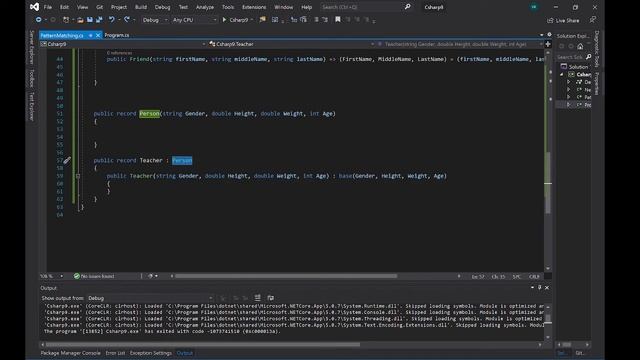
Task: Click the pin on PatternMatching.cs tab
Action: [x=90, y=36]
